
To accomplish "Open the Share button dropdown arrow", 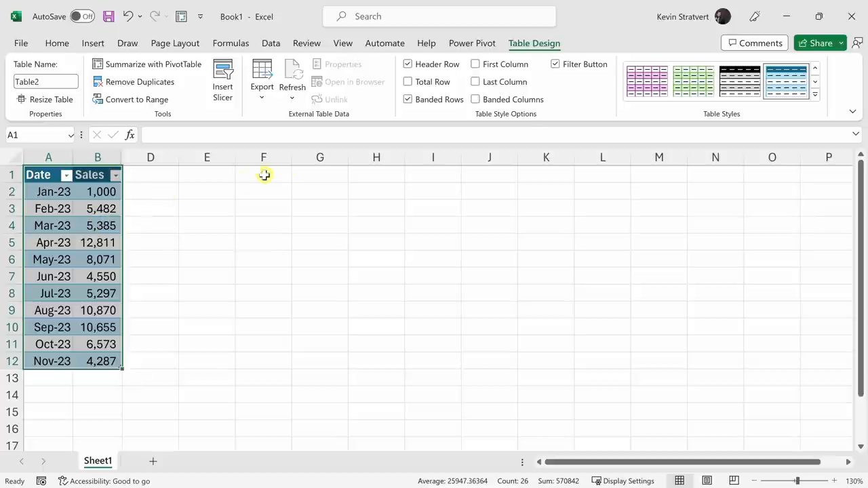I will (x=841, y=43).
